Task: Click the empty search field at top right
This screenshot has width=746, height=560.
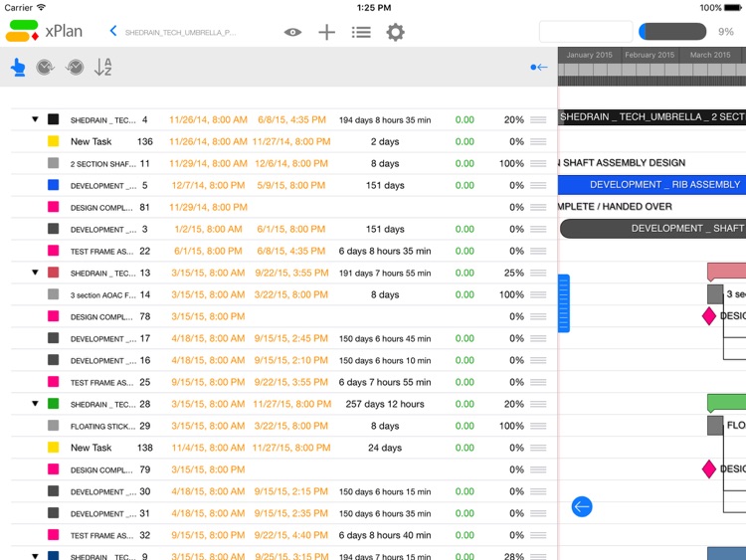Action: [586, 32]
